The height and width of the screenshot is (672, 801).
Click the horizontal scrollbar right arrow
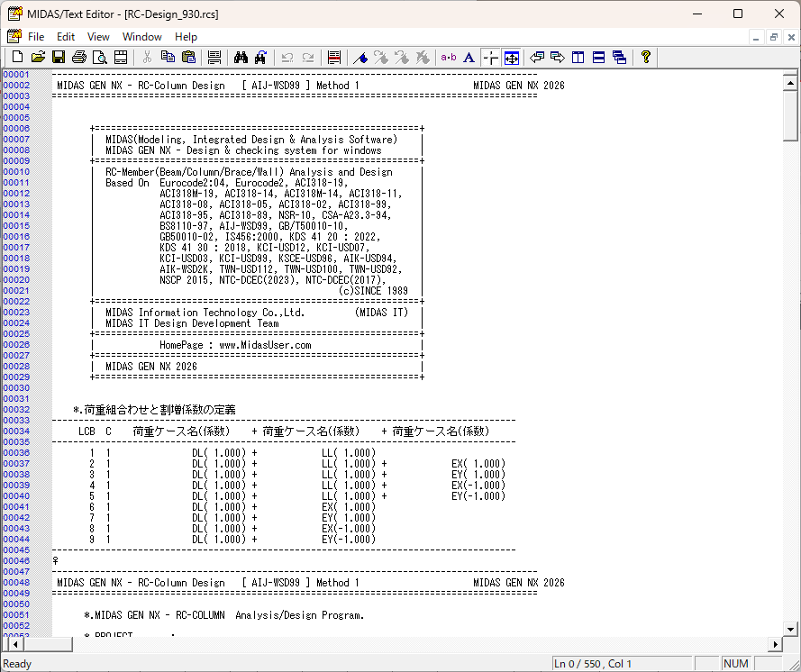pos(776,644)
